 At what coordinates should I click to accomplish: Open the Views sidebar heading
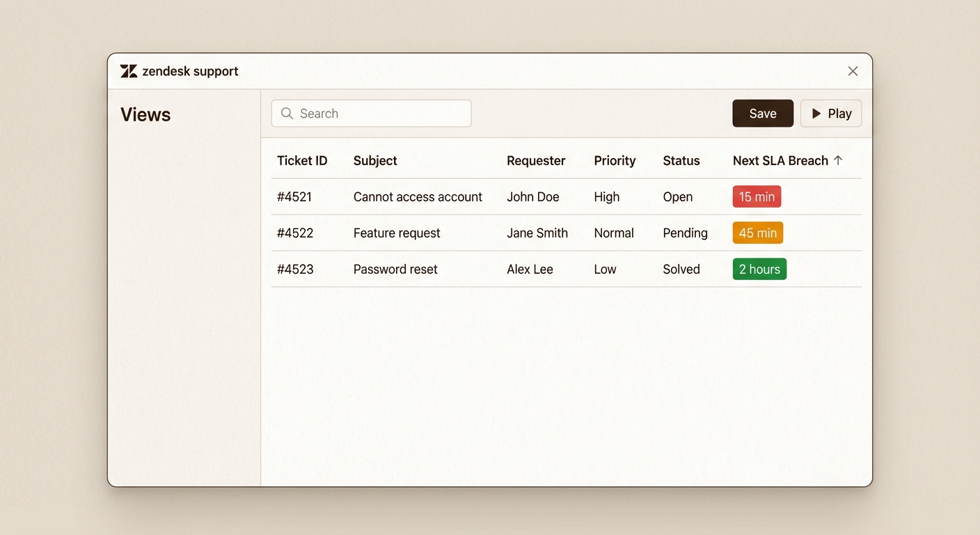(x=145, y=115)
